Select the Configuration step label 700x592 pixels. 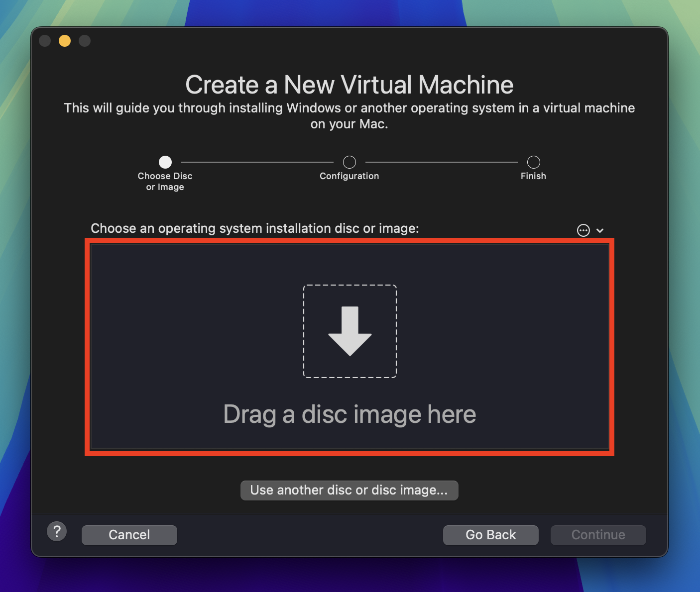pos(349,176)
